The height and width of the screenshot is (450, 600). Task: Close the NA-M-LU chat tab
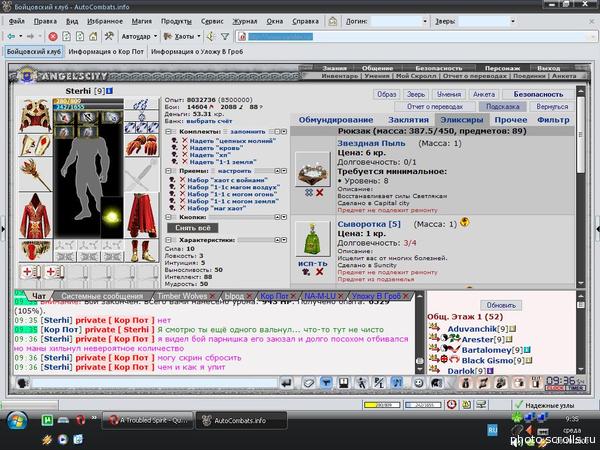(340, 296)
